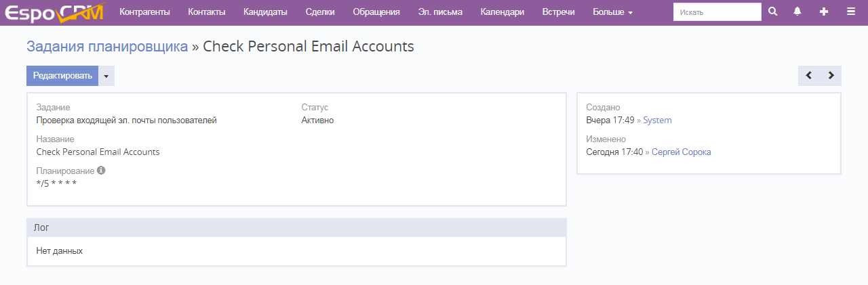868x285 pixels.
Task: Click the EspoCRM logo
Action: click(54, 13)
